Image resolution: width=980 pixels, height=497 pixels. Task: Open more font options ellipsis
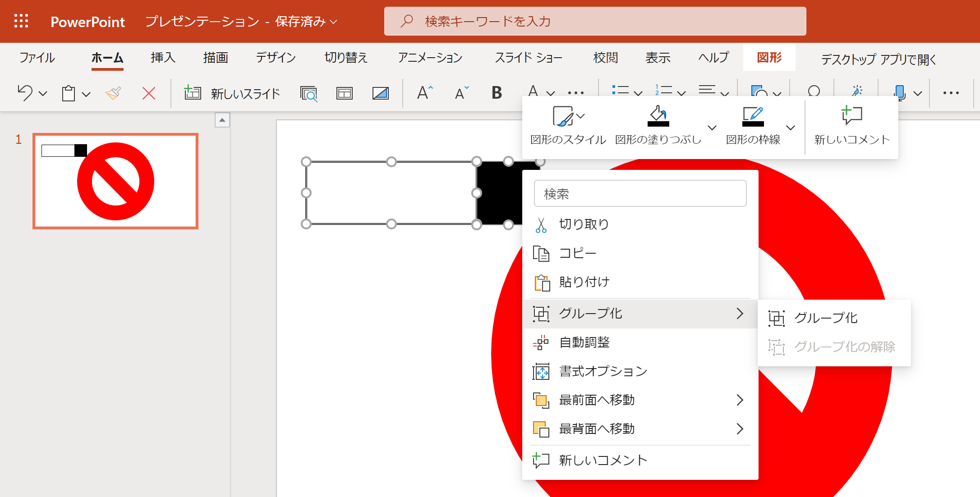click(x=576, y=93)
